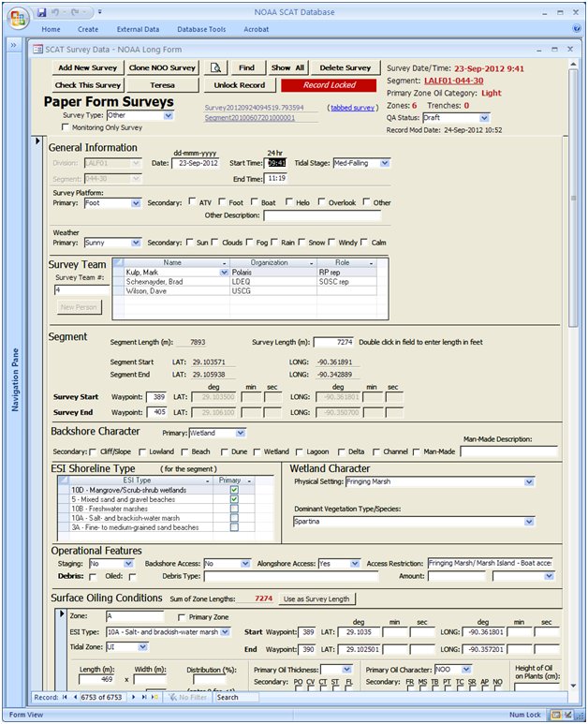
Task: Open the Tidal Stage dropdown
Action: click(385, 163)
